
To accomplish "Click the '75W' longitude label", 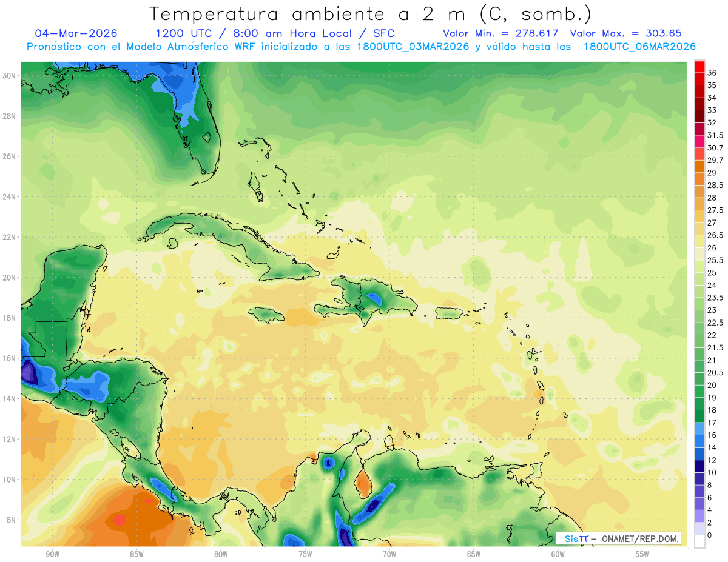I will click(x=305, y=554).
